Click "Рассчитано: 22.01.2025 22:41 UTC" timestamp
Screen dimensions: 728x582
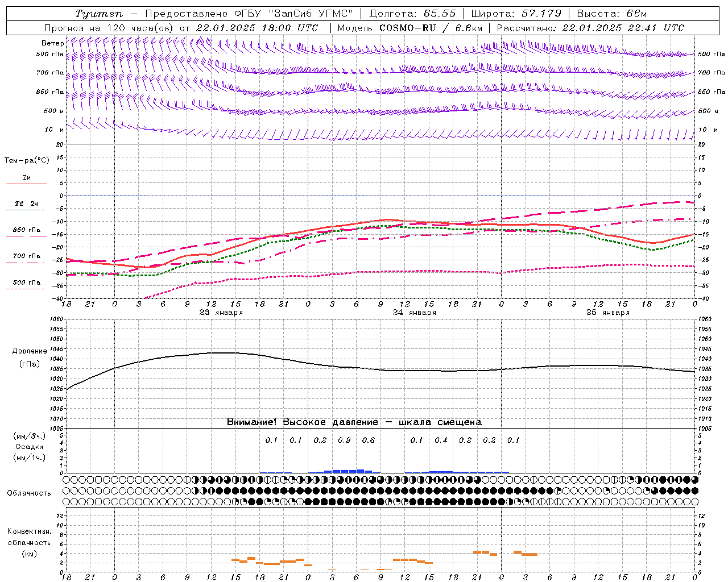pos(590,28)
